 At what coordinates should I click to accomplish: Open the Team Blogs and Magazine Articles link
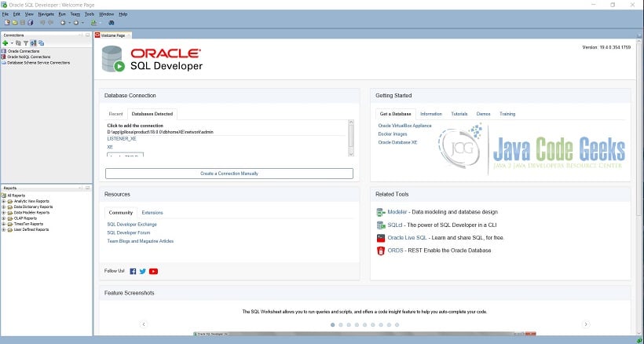click(140, 241)
